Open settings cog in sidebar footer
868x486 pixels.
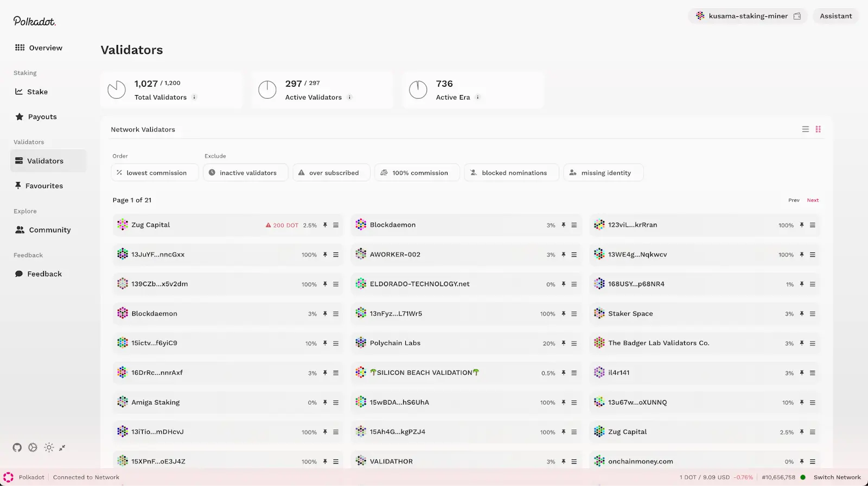pyautogui.click(x=33, y=447)
